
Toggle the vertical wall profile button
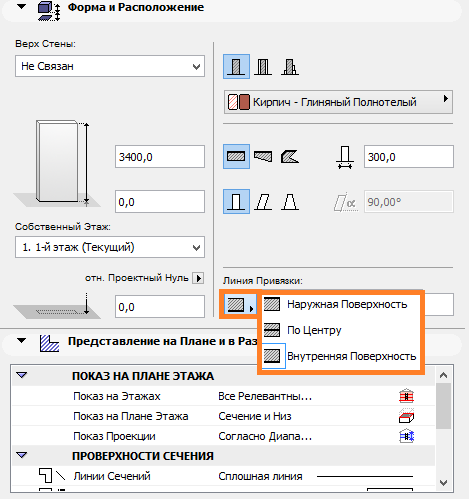[x=236, y=202]
